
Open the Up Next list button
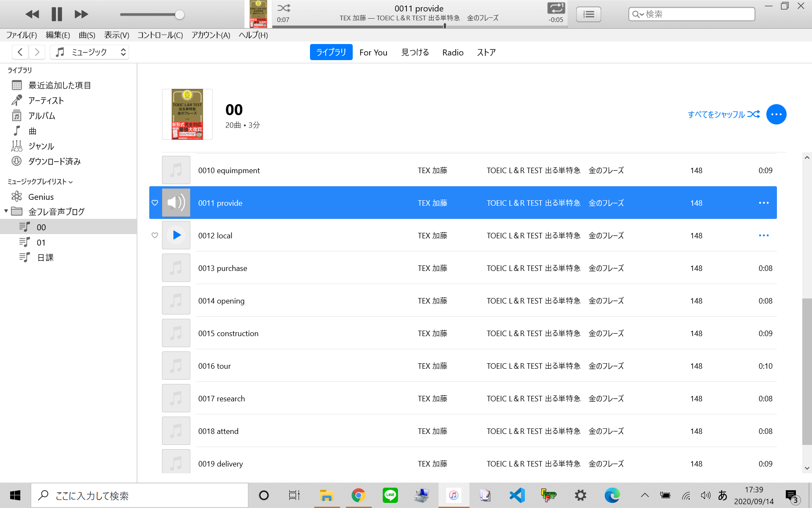[x=588, y=14]
